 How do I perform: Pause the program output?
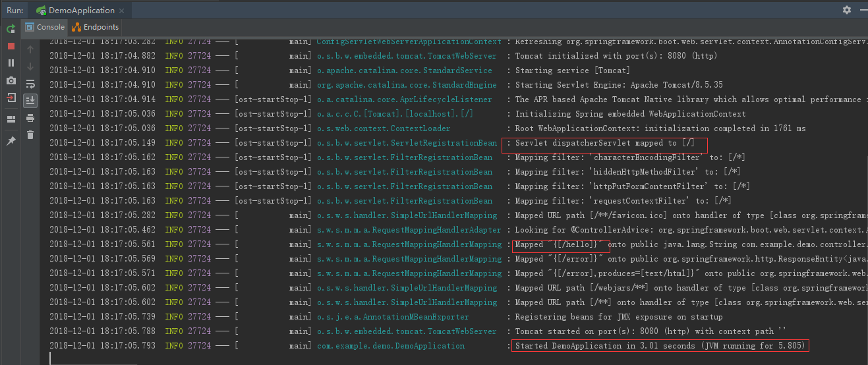[x=11, y=63]
